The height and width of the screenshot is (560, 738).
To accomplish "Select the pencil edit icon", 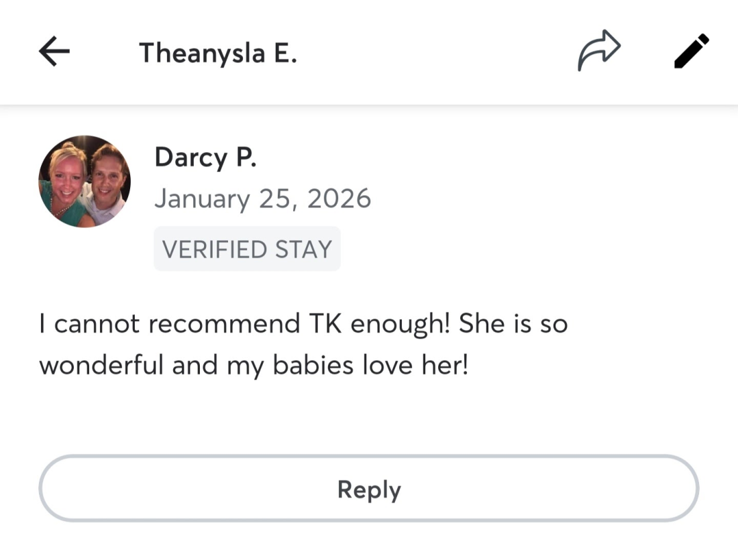I will (x=691, y=51).
